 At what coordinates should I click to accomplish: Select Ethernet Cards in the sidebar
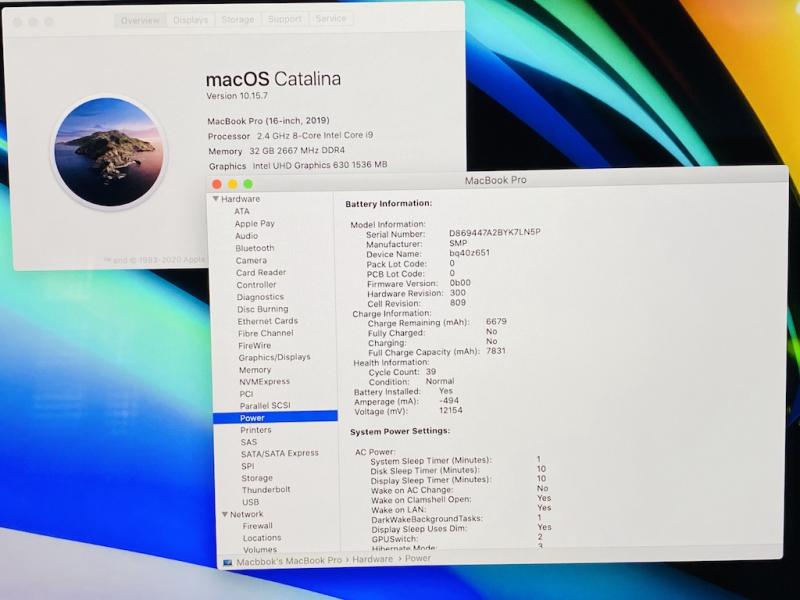pos(268,321)
